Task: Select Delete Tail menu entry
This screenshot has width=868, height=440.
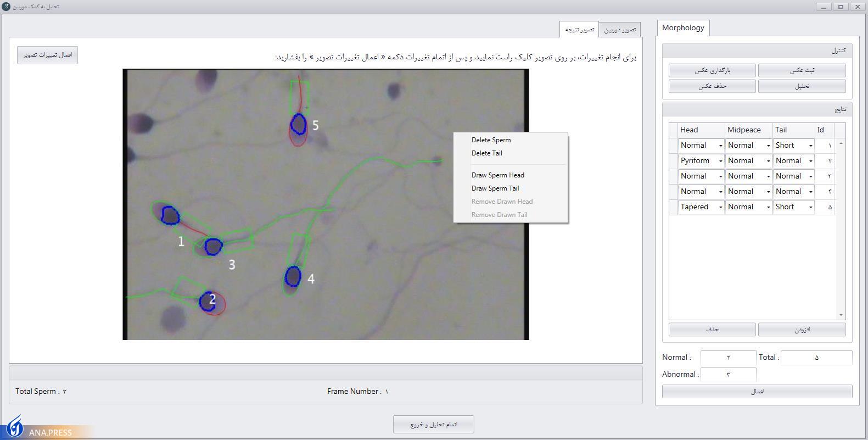Action: point(486,153)
